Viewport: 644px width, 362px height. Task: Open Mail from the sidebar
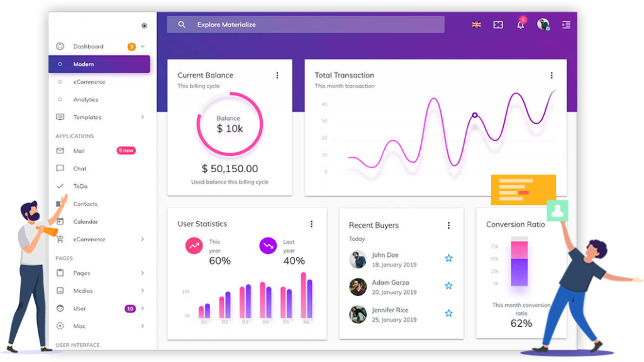click(x=79, y=151)
